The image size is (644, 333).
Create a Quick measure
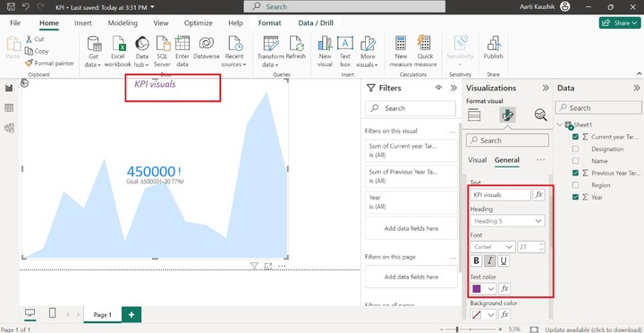425,51
